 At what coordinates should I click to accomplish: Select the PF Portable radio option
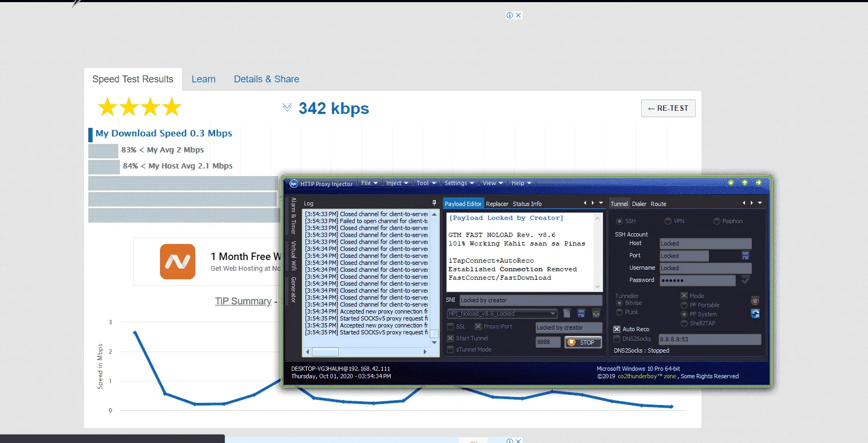(684, 305)
